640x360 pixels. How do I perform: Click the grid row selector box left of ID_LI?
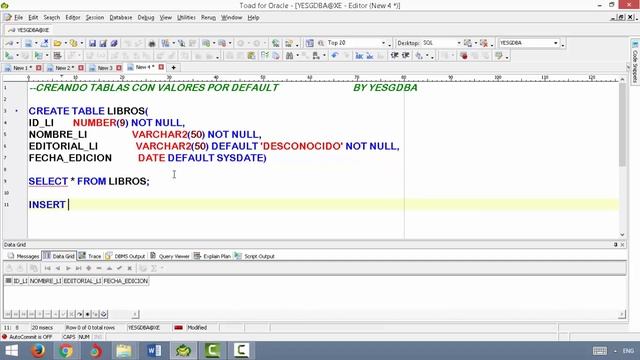pos(8,281)
